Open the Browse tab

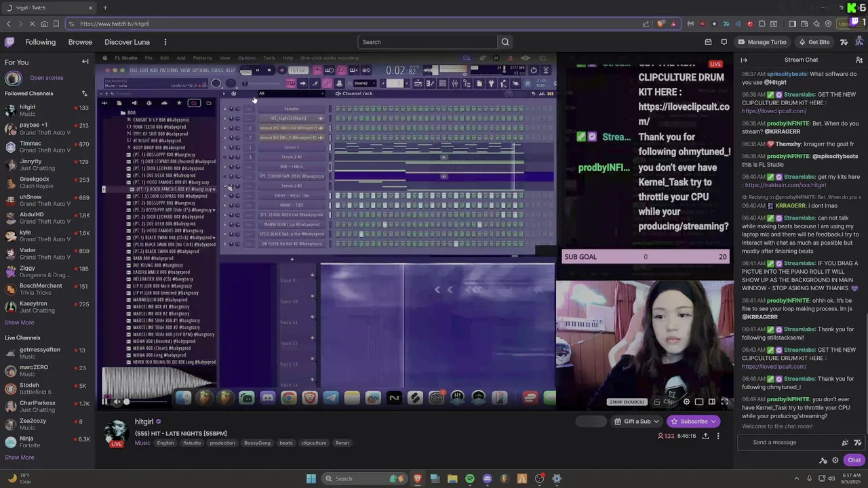point(80,42)
